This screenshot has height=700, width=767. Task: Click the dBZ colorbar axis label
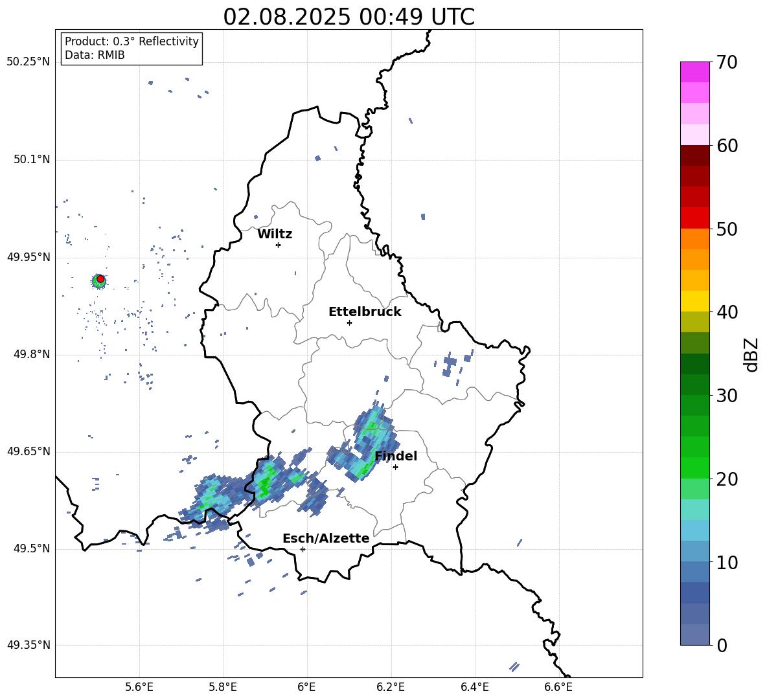(752, 354)
